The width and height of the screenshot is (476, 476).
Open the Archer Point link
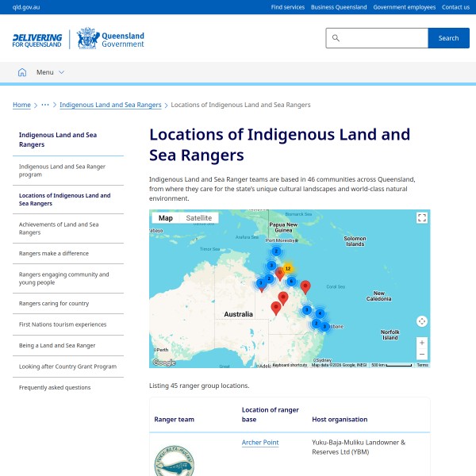[x=260, y=442]
